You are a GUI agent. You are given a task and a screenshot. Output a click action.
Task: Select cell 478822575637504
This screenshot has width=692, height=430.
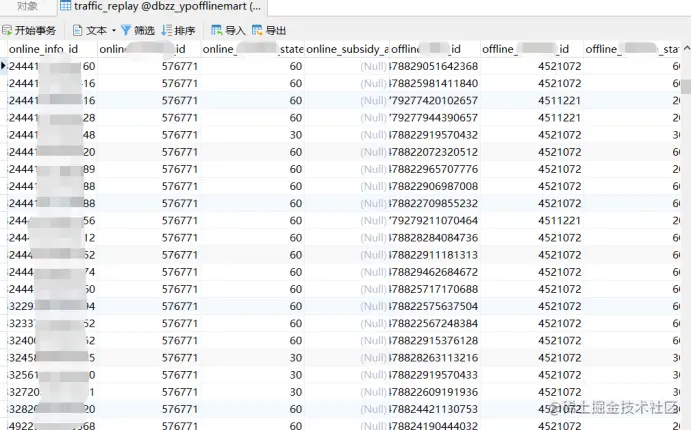434,306
